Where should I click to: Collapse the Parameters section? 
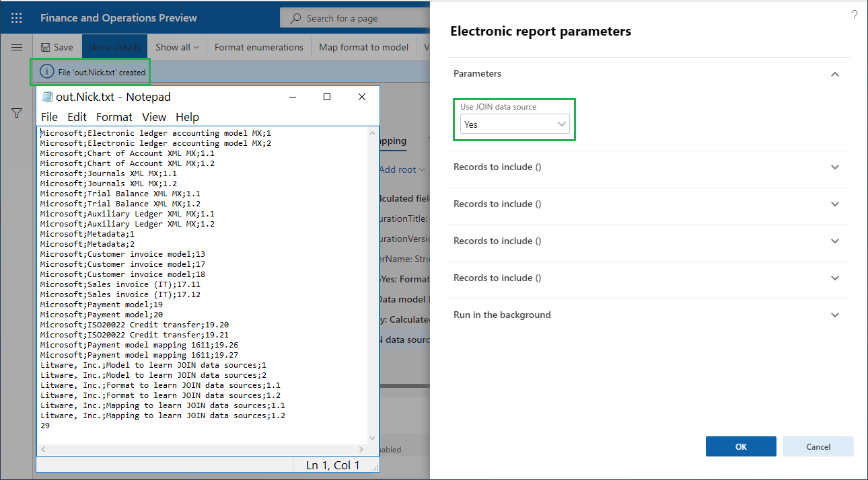click(835, 74)
